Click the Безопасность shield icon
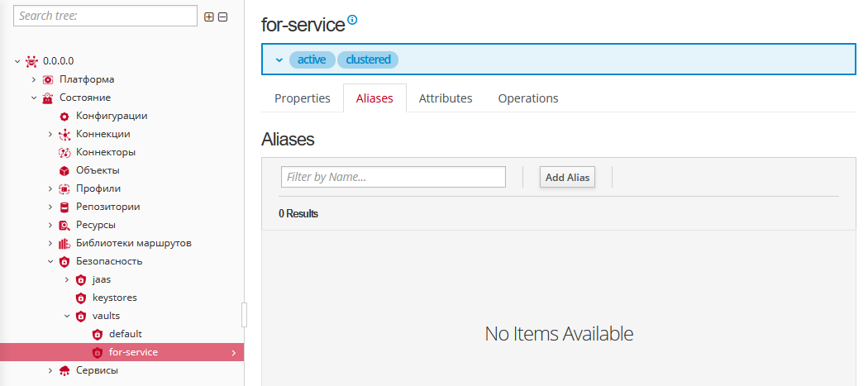This screenshot has height=386, width=868. [64, 261]
